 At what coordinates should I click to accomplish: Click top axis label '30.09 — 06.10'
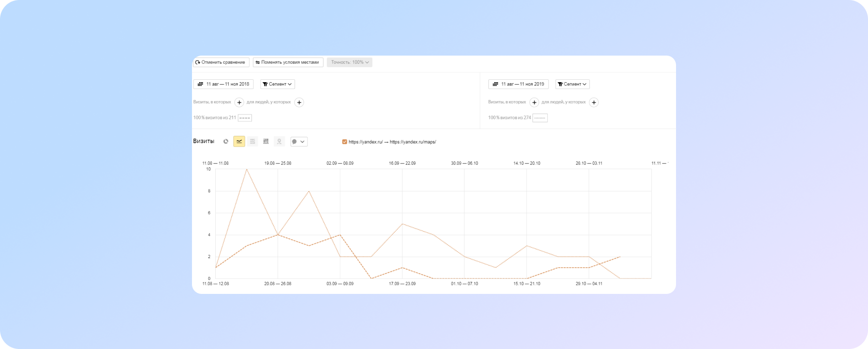[x=465, y=163]
